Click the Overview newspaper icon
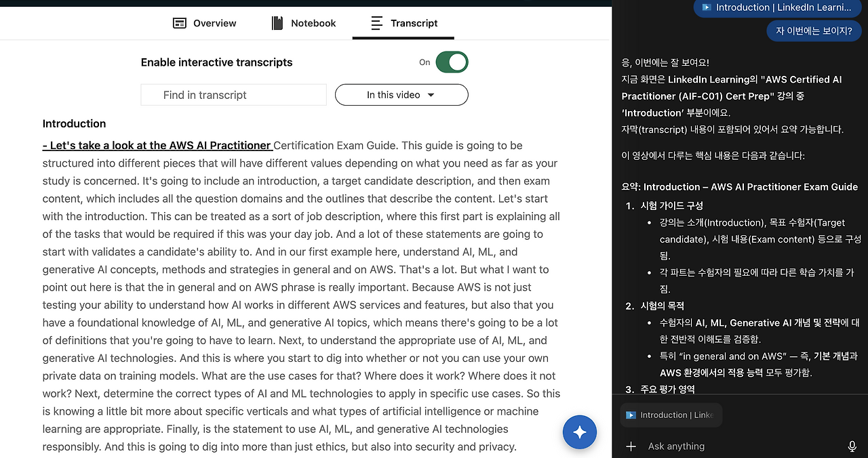868x458 pixels. [179, 22]
